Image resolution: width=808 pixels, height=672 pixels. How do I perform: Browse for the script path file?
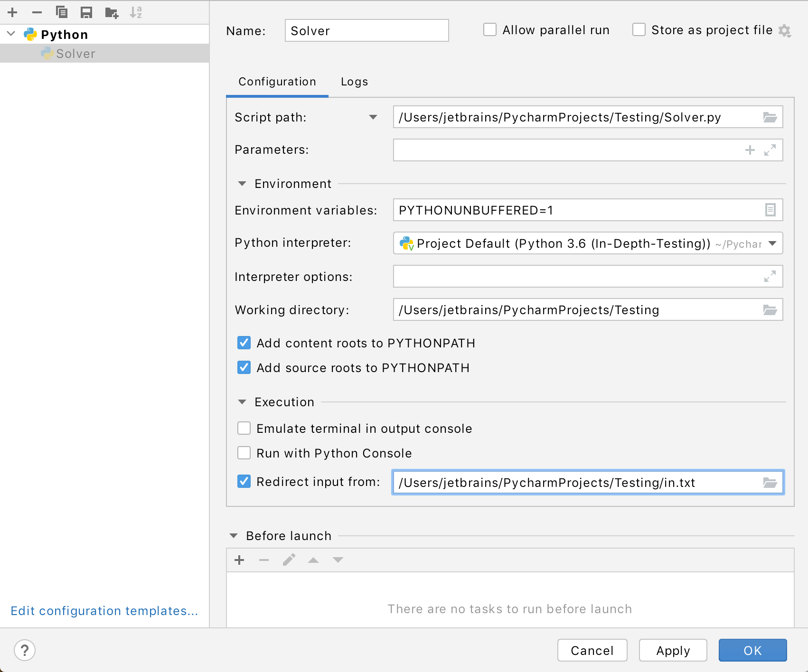(x=771, y=117)
